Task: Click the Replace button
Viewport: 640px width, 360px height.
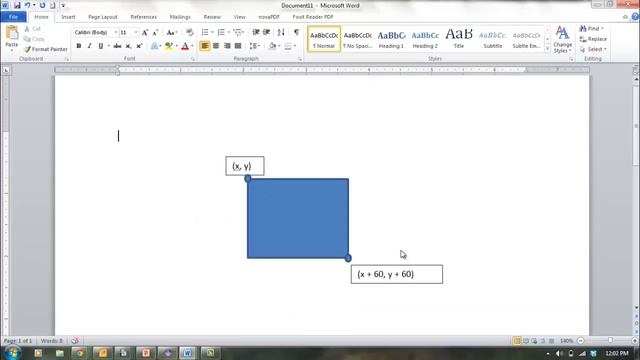Action: [x=593, y=39]
